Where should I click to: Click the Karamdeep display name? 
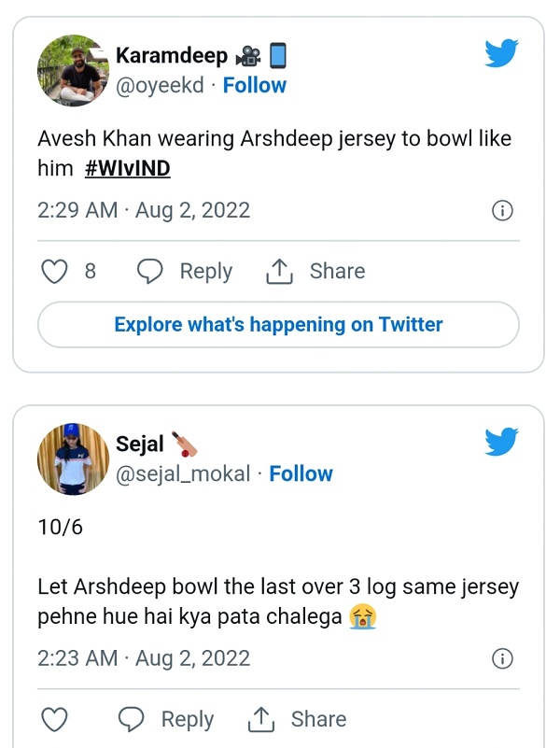(x=171, y=56)
